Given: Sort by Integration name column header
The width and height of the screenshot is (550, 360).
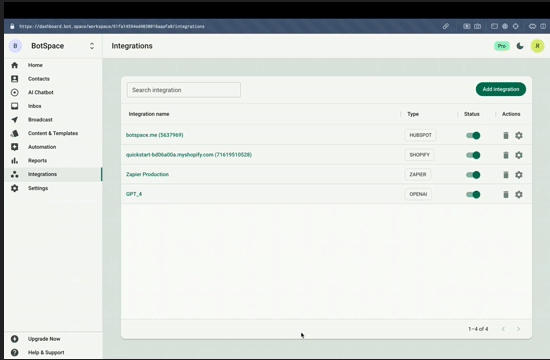Looking at the screenshot, I should pyautogui.click(x=149, y=114).
